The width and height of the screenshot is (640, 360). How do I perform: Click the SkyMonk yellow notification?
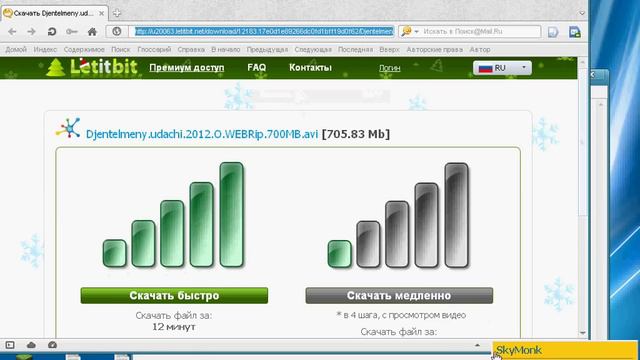coord(565,350)
